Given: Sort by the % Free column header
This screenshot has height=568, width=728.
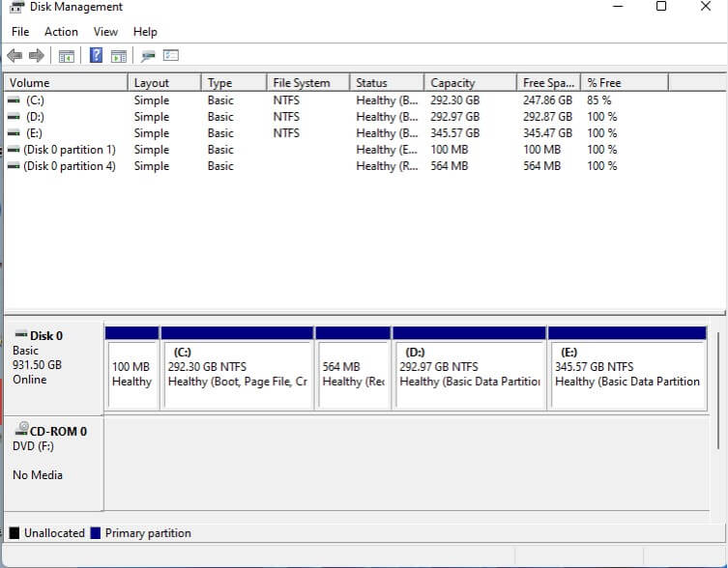Looking at the screenshot, I should [625, 83].
